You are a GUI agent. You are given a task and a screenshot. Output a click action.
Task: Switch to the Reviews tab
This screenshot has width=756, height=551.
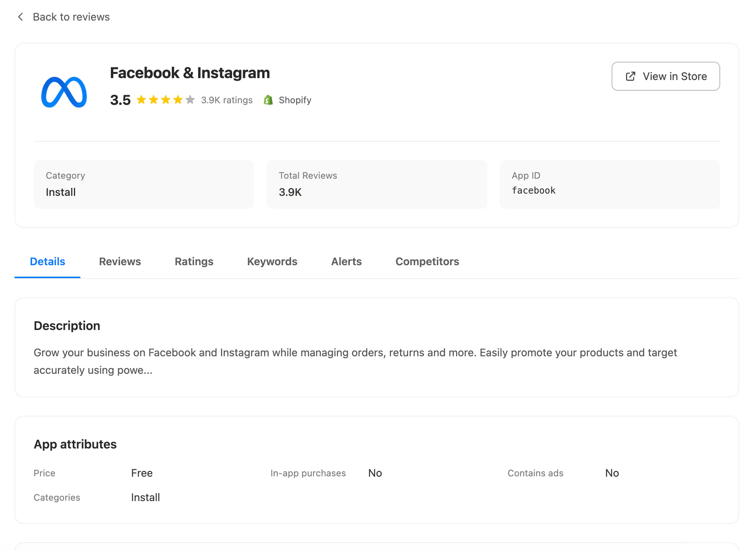coord(120,261)
